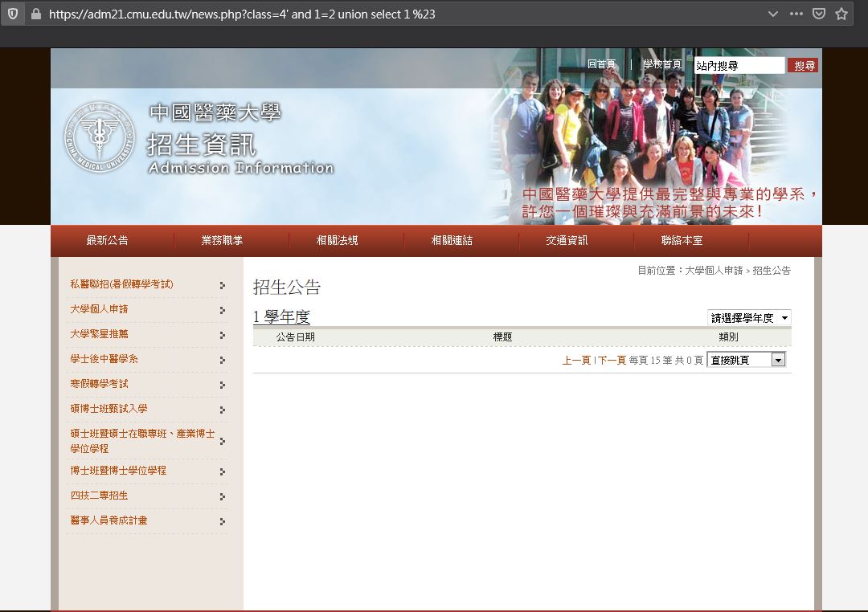Go to 回首頁 link in header
The width and height of the screenshot is (868, 612).
click(601, 64)
